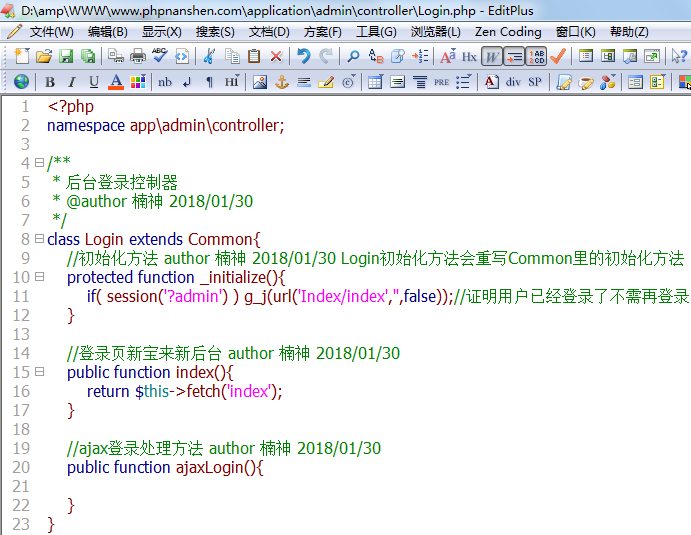The width and height of the screenshot is (691, 535).
Task: Collapse the doc comment at line 4
Action: [x=39, y=163]
